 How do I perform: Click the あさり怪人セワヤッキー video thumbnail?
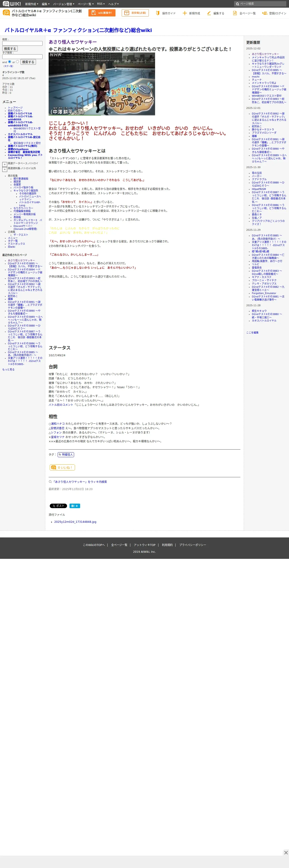[102, 84]
